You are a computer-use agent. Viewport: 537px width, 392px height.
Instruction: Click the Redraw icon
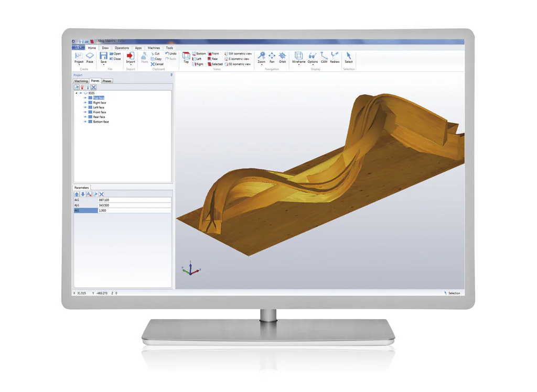pyautogui.click(x=335, y=57)
